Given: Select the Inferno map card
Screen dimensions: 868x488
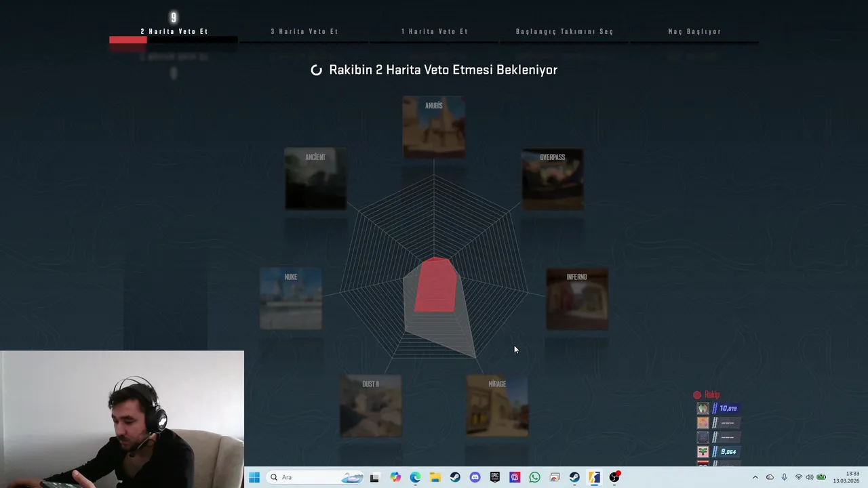Looking at the screenshot, I should click(x=577, y=299).
